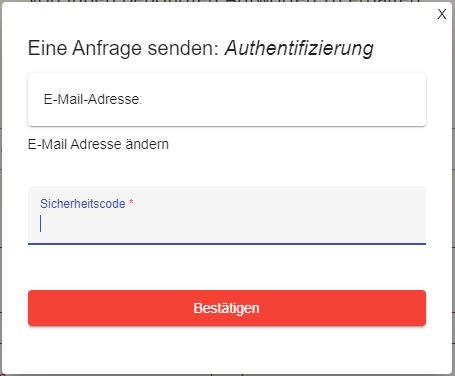Click the Sicherheitscode label
The height and width of the screenshot is (376, 455).
[83, 204]
